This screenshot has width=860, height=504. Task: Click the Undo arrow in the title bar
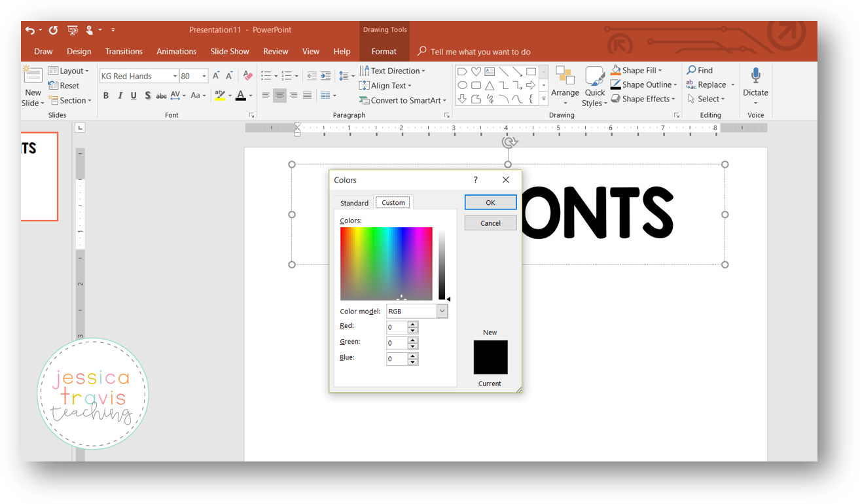tap(29, 30)
